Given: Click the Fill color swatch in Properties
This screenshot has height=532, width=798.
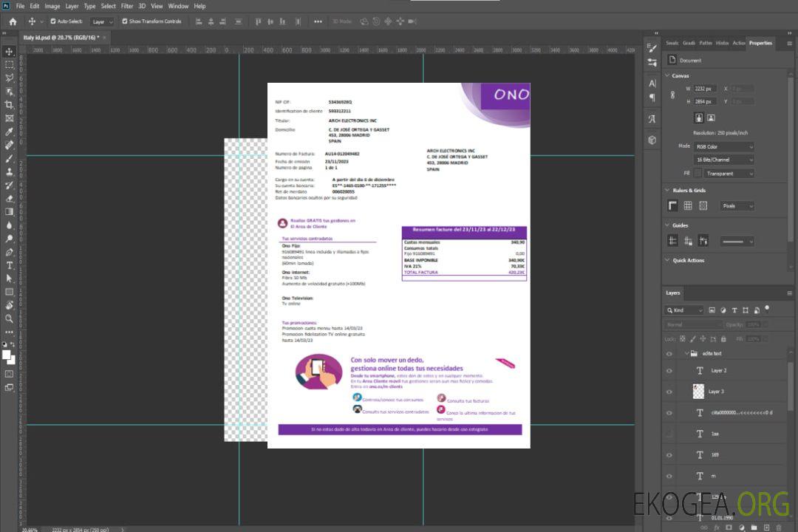Looking at the screenshot, I should pos(699,174).
